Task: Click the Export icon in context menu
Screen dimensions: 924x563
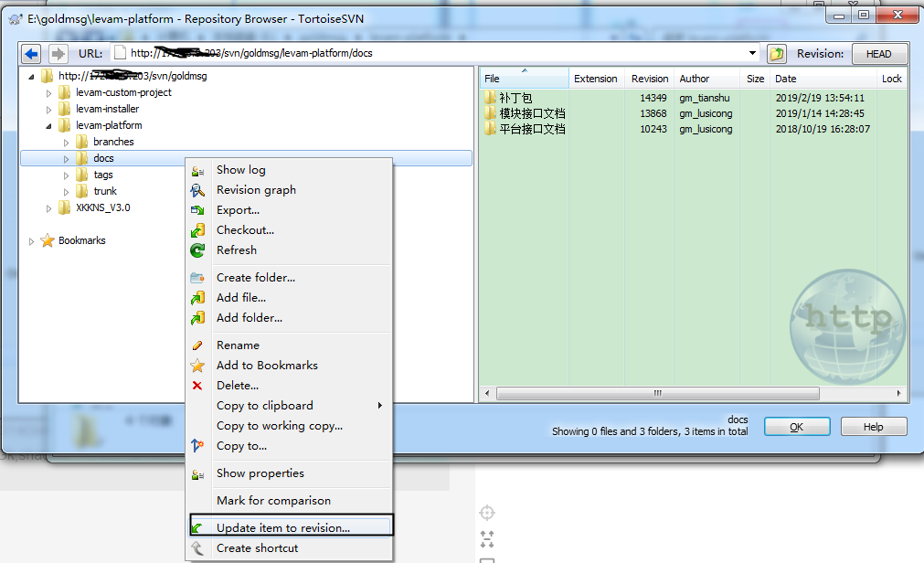Action: (x=197, y=210)
